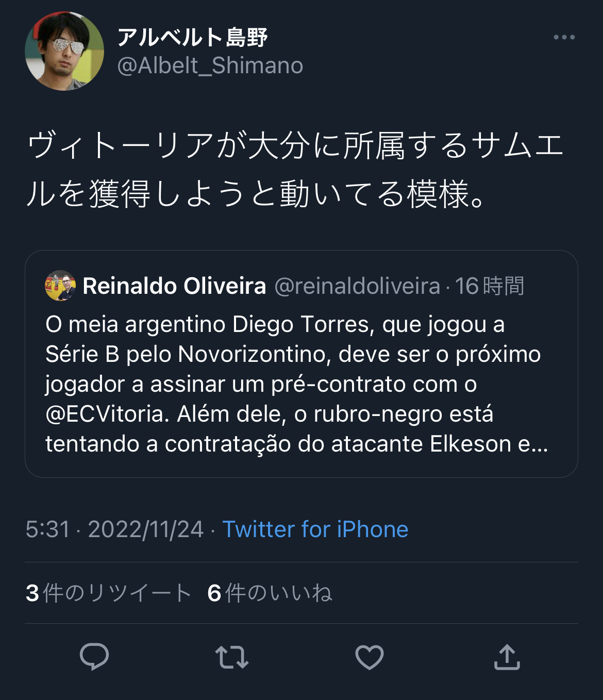This screenshot has height=700, width=603.
Task: Like the tweet with the heart icon
Action: tap(370, 657)
